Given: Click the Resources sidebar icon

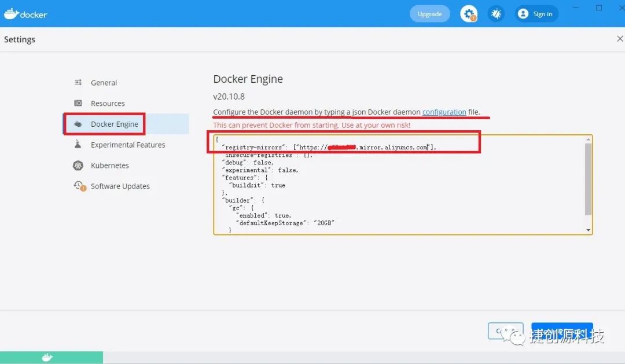Looking at the screenshot, I should coord(78,103).
